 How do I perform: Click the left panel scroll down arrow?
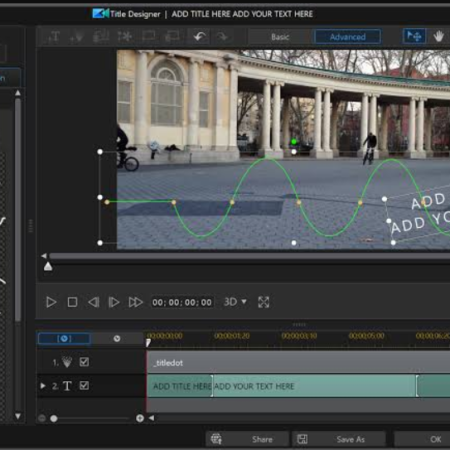click(18, 416)
